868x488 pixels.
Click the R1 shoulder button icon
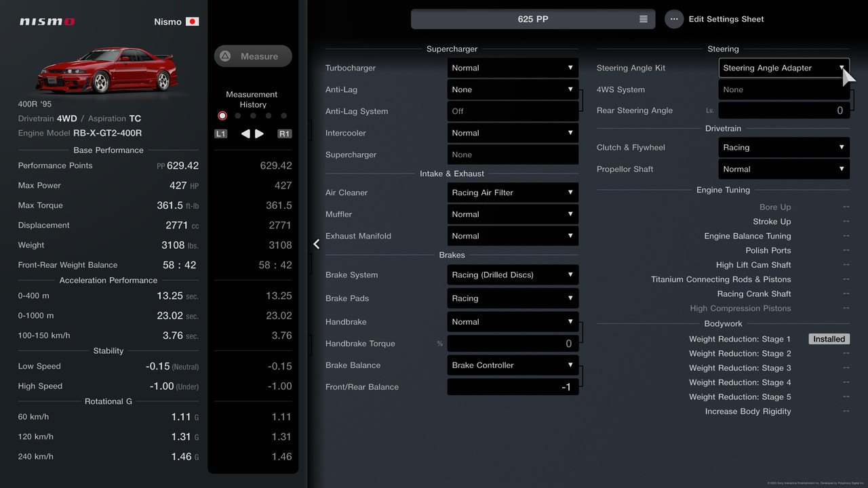pos(284,134)
